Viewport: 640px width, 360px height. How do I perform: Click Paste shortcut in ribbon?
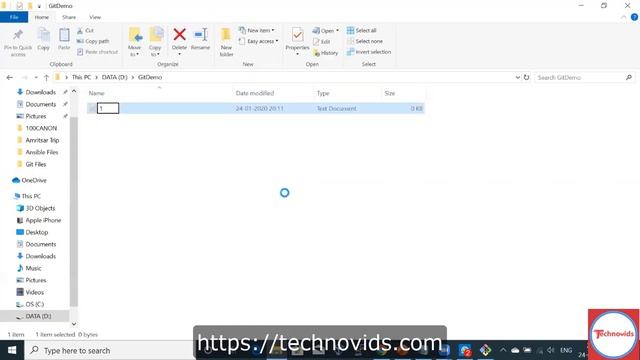pos(98,52)
